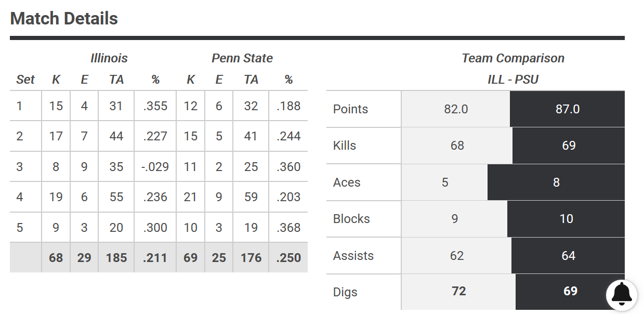This screenshot has width=644, height=314.
Task: Click Illinois total attacks 185 cell
Action: pyautogui.click(x=116, y=258)
